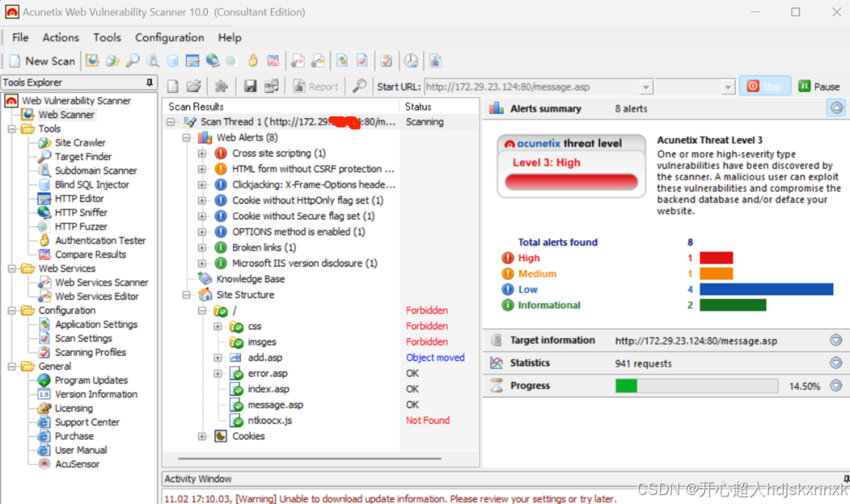The height and width of the screenshot is (504, 850).
Task: Click the blue Low alerts bar
Action: point(766,289)
